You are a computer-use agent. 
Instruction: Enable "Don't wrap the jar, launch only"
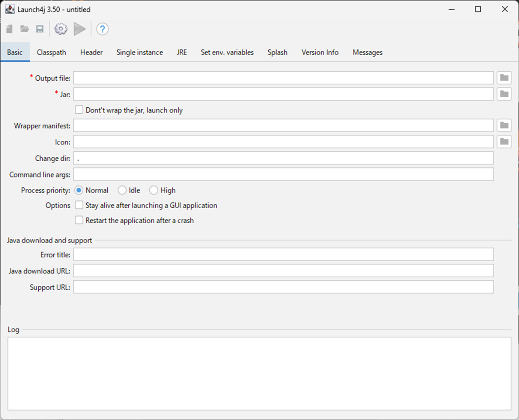tap(79, 110)
